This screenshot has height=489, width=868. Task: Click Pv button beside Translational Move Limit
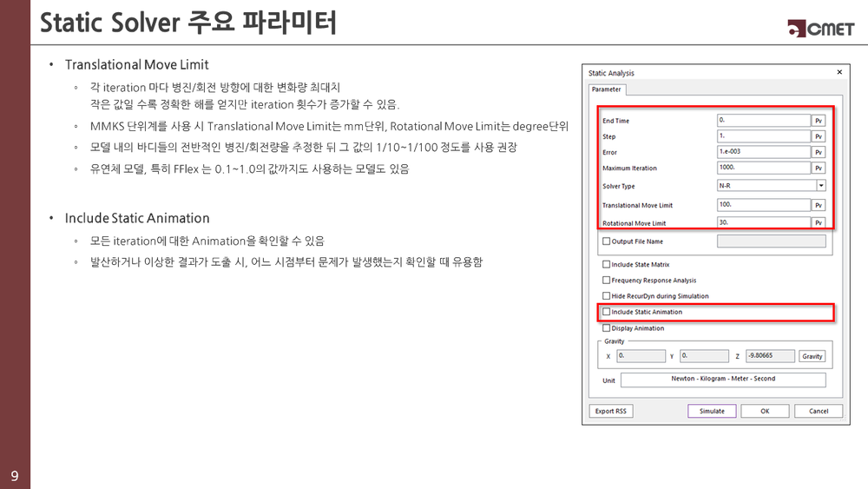click(x=818, y=206)
